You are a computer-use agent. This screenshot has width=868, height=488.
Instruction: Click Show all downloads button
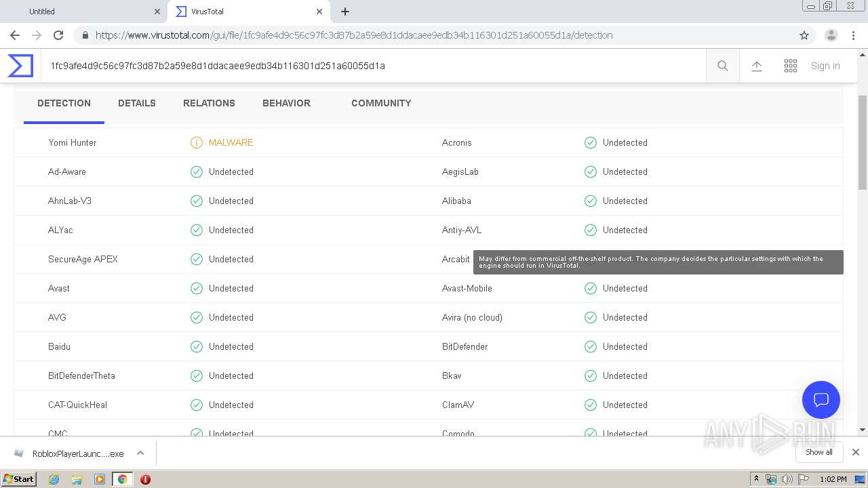pyautogui.click(x=819, y=452)
